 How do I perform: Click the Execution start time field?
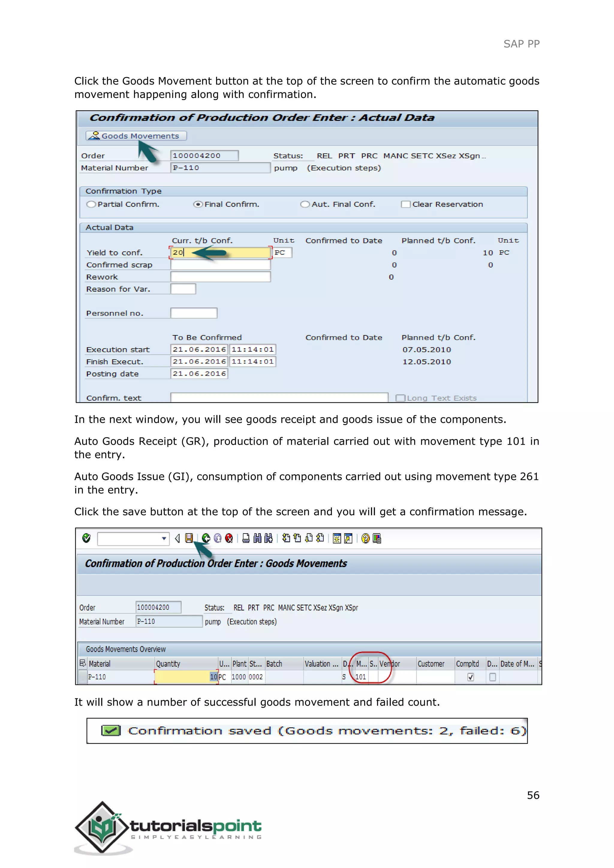[252, 349]
